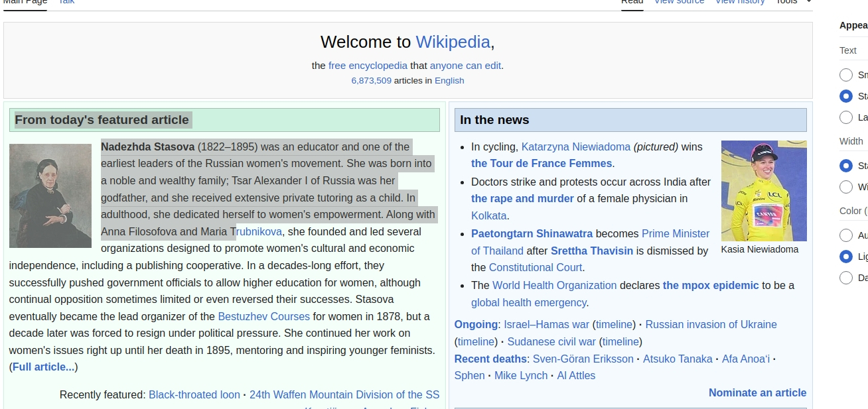Open the Mike Lynch link
Viewport: 868px width, 409px height.
point(521,376)
